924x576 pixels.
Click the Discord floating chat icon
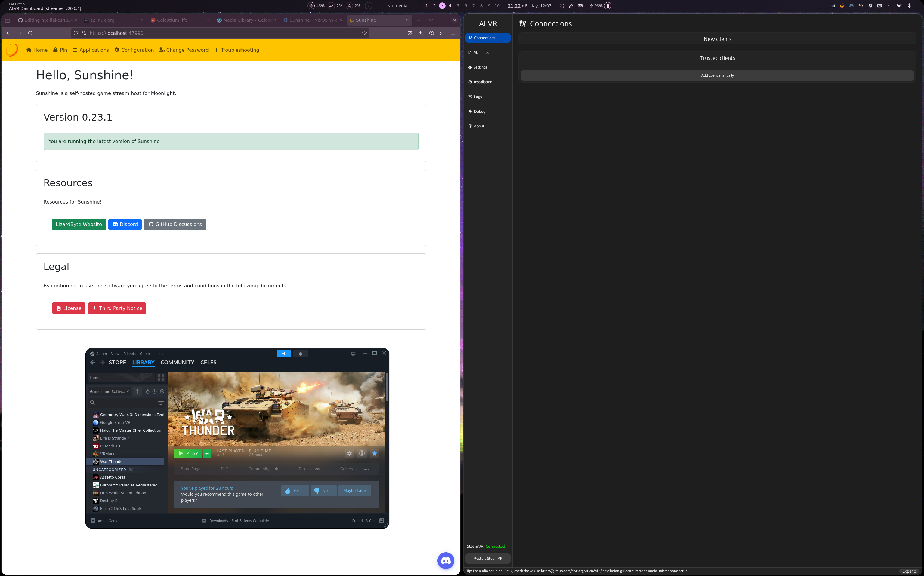coord(446,561)
